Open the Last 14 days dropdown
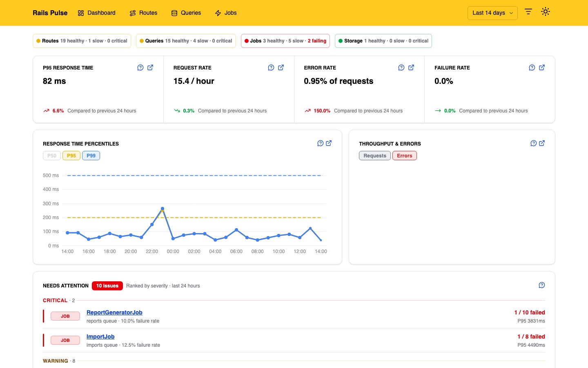Viewport: 588px width, 368px height. pyautogui.click(x=492, y=13)
